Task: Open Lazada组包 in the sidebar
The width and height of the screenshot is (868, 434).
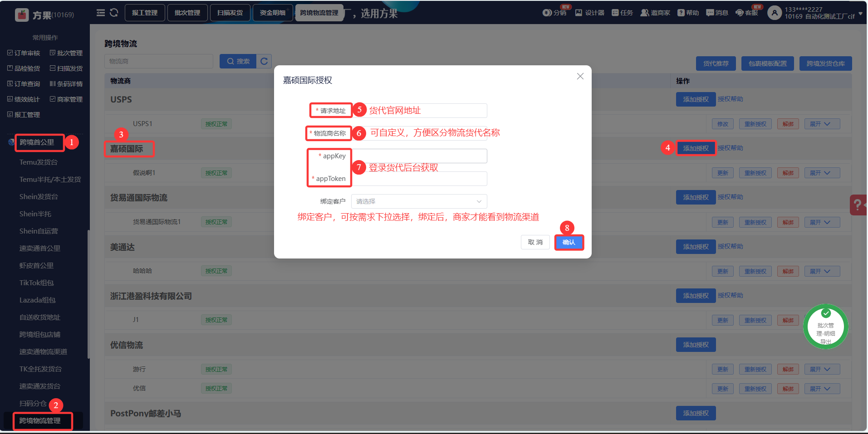Action: (37, 300)
